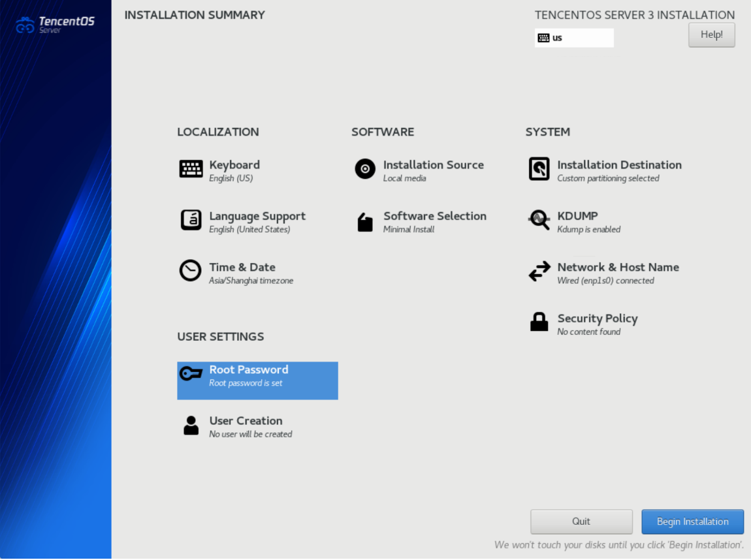Click the Installation Destination label

coord(619,164)
